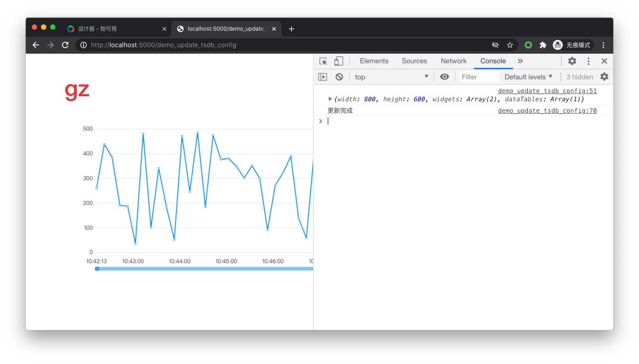Expand the logged object with width 800
The image size is (639, 364).
(x=330, y=99)
